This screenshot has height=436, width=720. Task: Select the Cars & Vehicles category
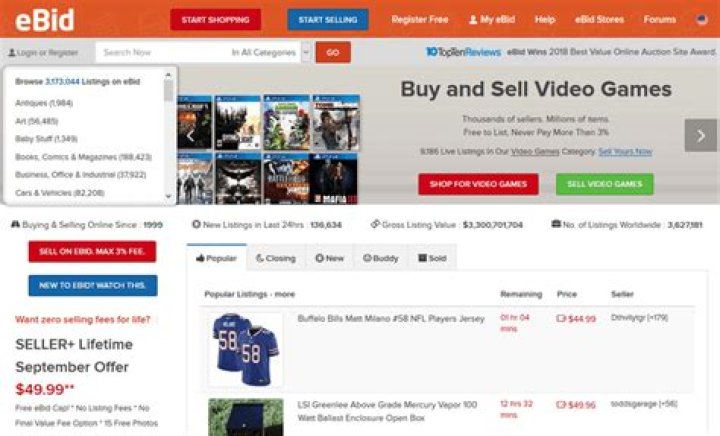point(60,193)
